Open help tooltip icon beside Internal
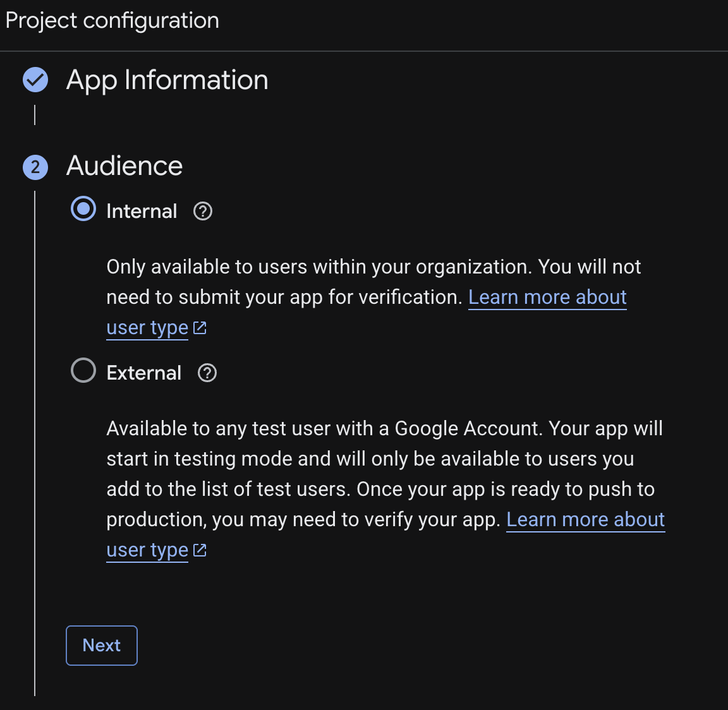The image size is (728, 710). (x=203, y=211)
